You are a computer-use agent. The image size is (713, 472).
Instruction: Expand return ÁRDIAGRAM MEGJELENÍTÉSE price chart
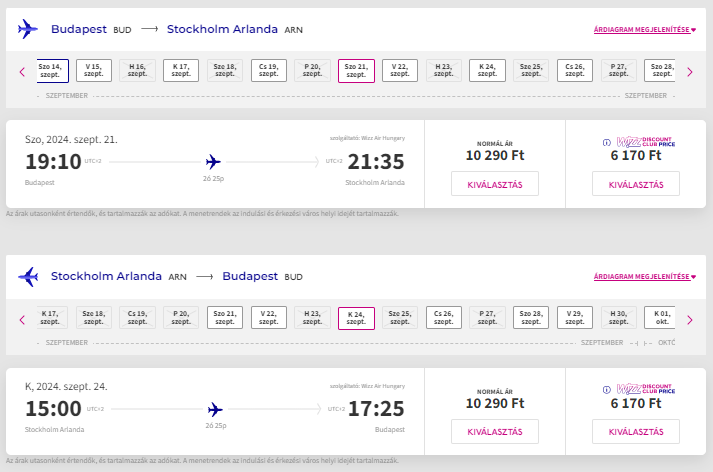tap(645, 276)
